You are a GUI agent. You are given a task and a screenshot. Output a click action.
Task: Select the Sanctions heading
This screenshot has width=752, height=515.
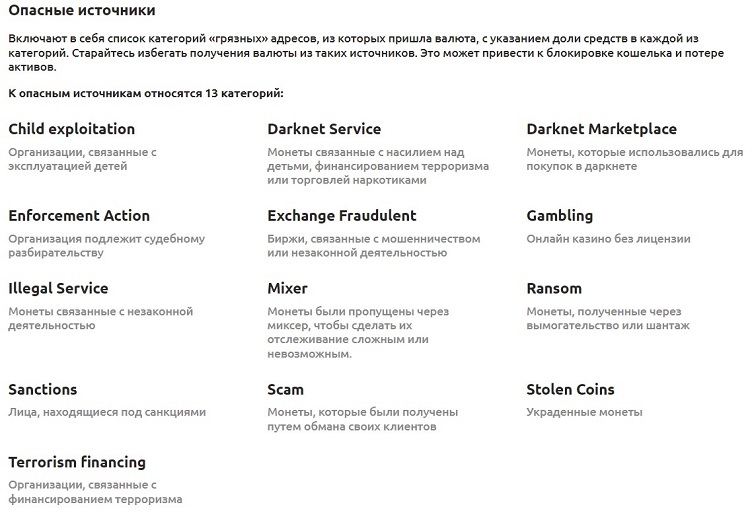pos(43,389)
